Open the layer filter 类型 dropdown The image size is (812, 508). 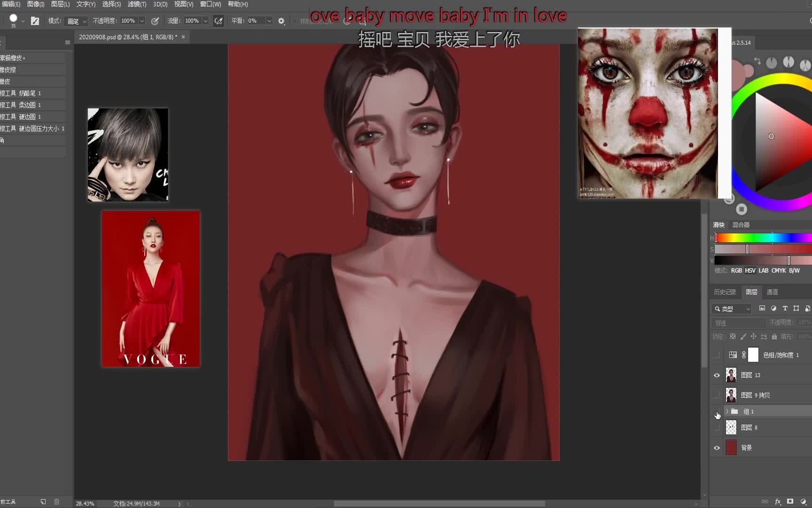(732, 309)
